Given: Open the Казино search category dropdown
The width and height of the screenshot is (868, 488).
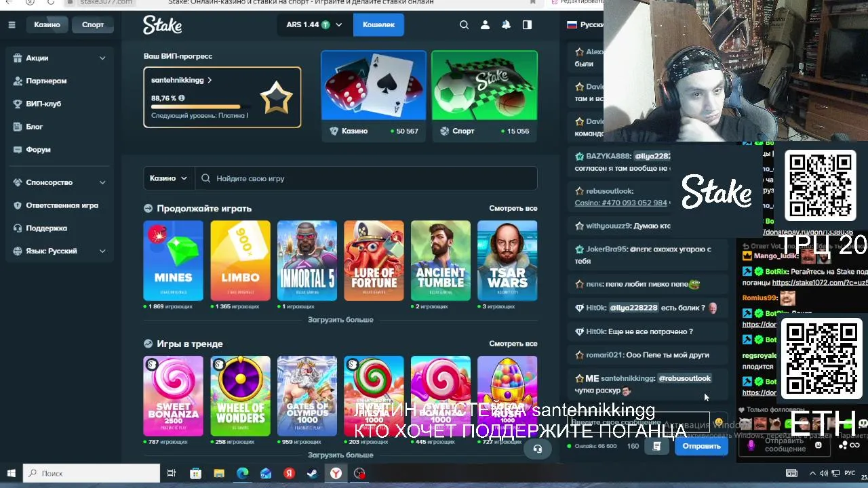Looking at the screenshot, I should click(169, 178).
